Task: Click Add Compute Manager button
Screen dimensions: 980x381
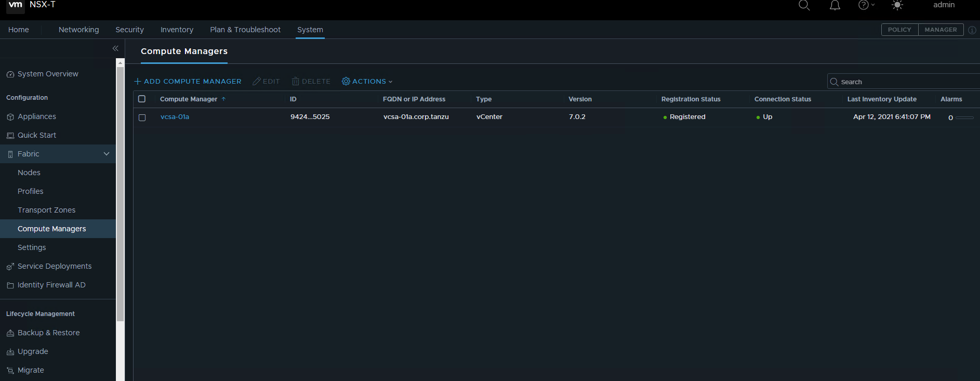Action: pos(188,82)
